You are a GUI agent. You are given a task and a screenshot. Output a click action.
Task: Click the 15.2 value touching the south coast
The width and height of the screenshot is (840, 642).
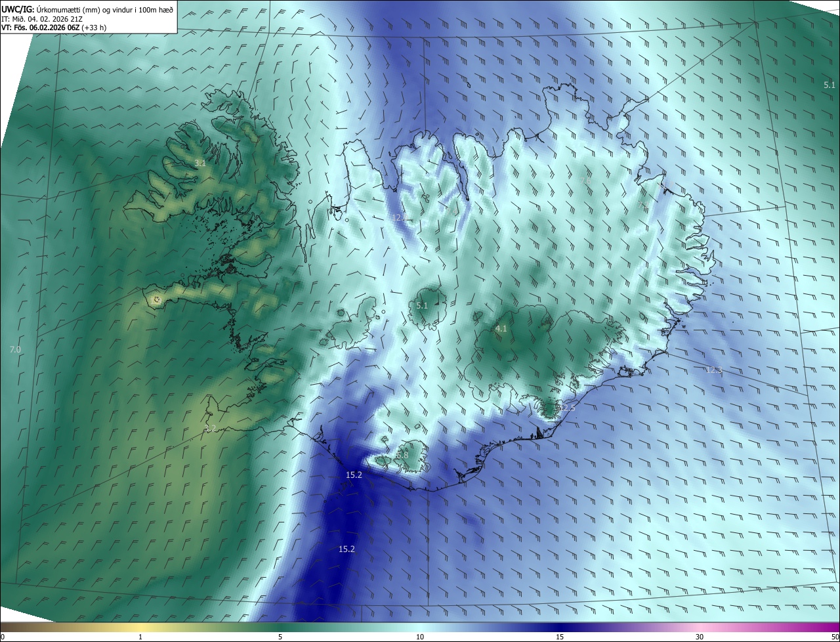[x=354, y=475]
